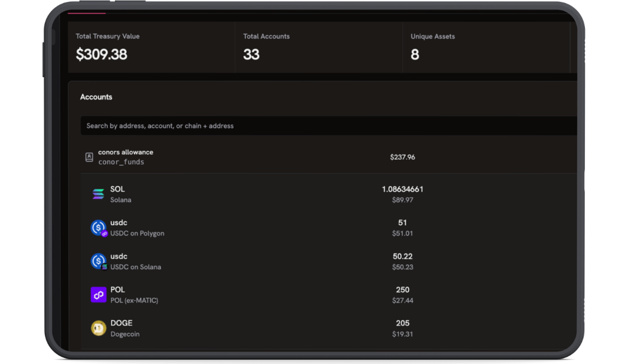
Task: Click the 250 POL balance
Action: (403, 290)
